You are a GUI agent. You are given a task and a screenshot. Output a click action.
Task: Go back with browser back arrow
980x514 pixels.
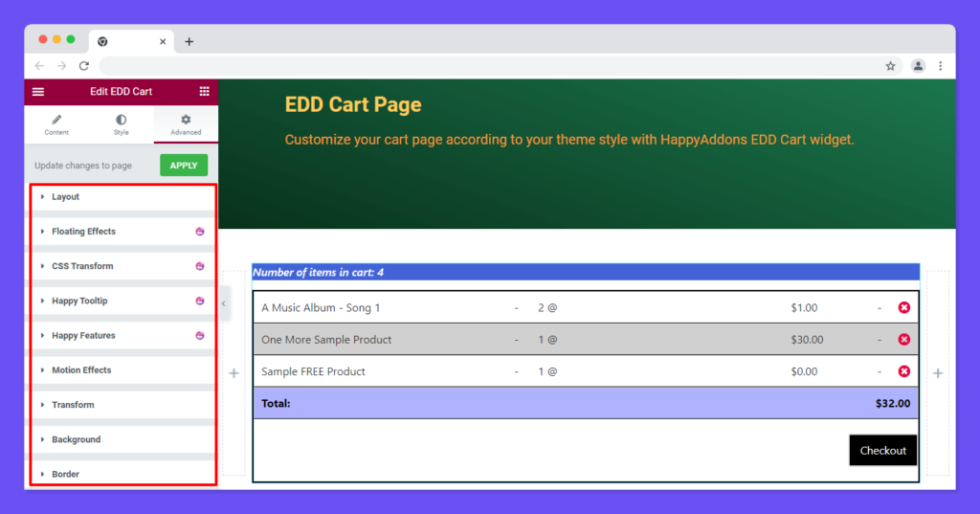point(39,66)
